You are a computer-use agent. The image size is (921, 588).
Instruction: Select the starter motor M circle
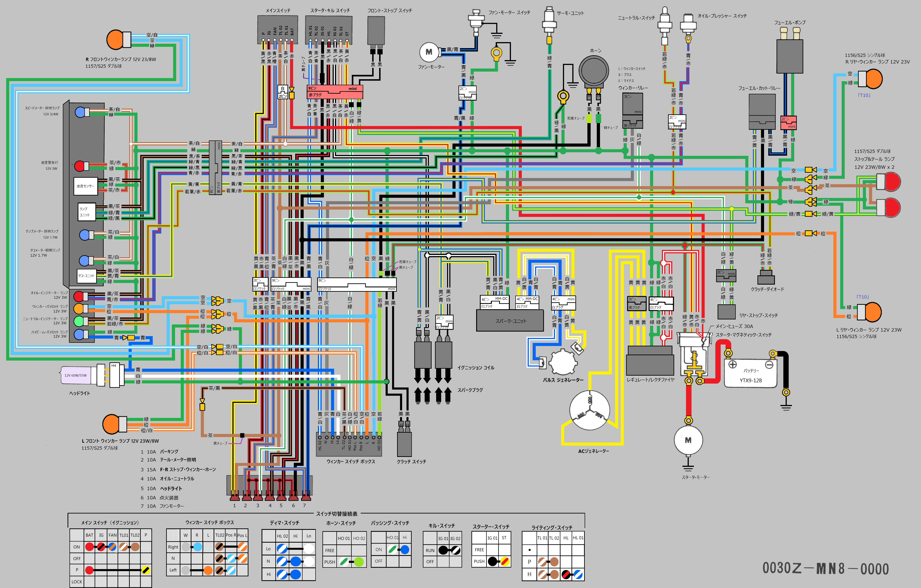pos(688,440)
